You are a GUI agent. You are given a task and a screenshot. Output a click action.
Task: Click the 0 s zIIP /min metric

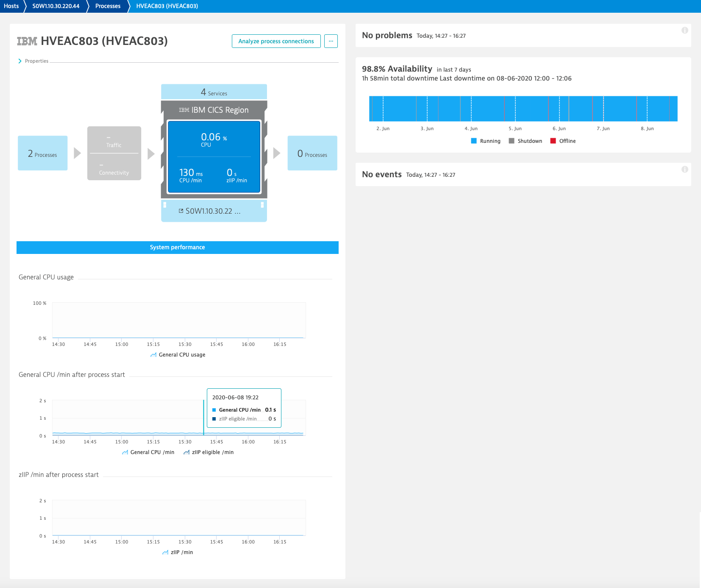click(236, 175)
